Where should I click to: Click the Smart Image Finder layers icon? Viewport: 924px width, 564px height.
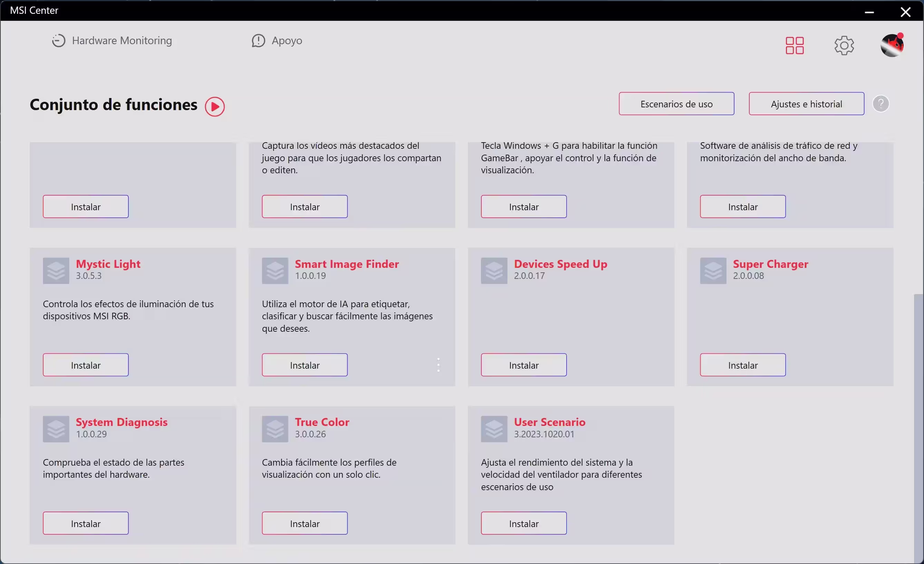point(275,271)
